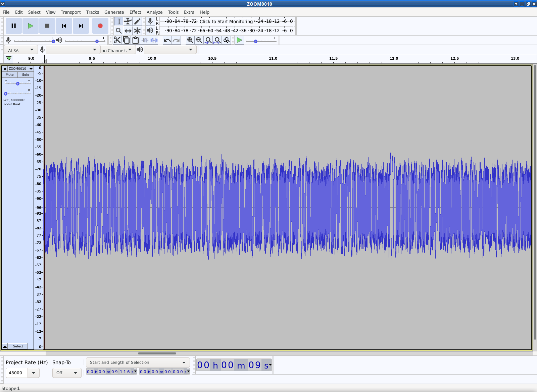
Task: Open the ZOOM0010 track name menu
Action: click(21, 69)
